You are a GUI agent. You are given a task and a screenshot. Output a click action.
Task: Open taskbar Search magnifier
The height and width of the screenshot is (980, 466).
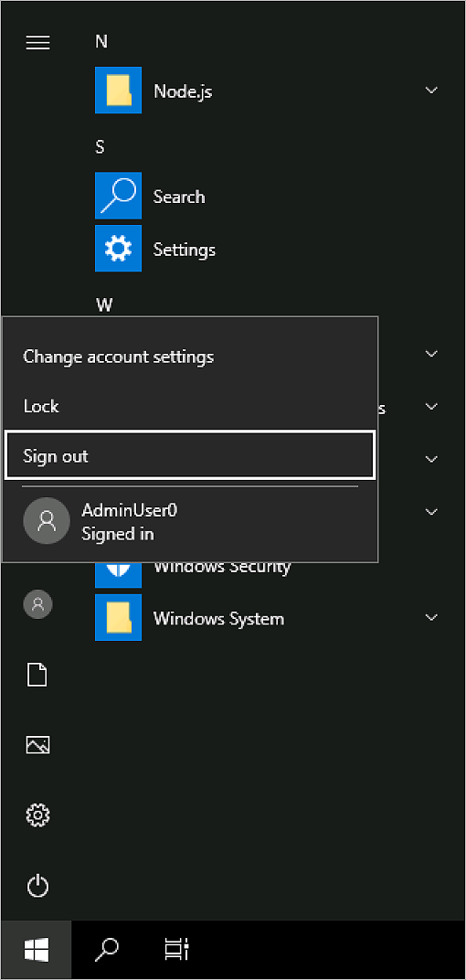pyautogui.click(x=106, y=951)
